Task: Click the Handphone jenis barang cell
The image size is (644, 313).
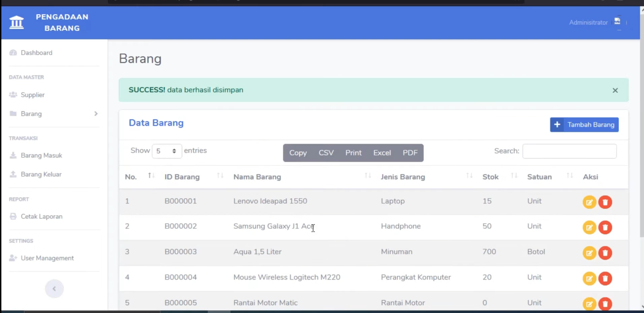Action: tap(401, 226)
